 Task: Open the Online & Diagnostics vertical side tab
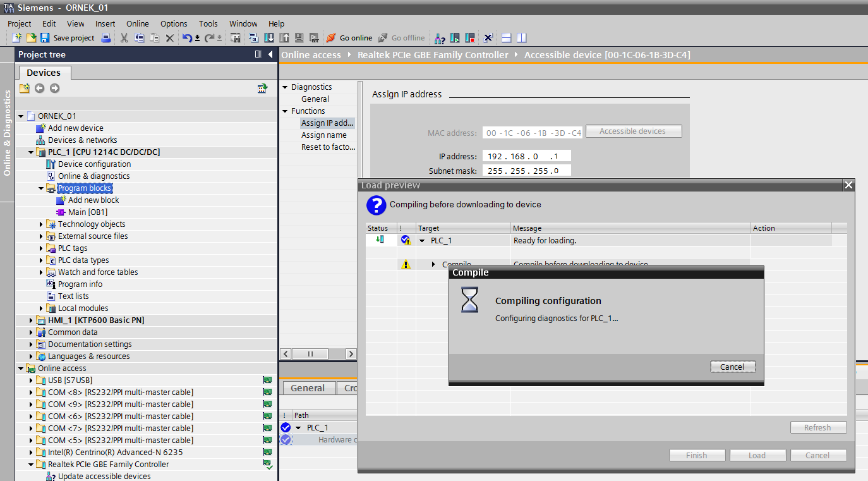coord(7,133)
